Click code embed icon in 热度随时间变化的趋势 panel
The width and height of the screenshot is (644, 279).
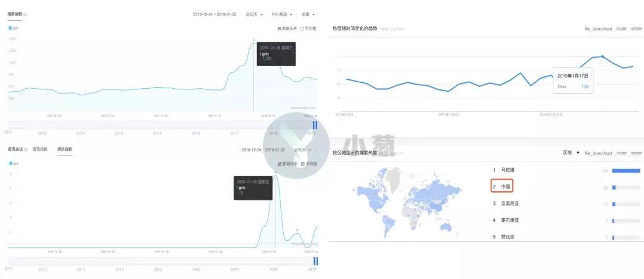point(621,29)
